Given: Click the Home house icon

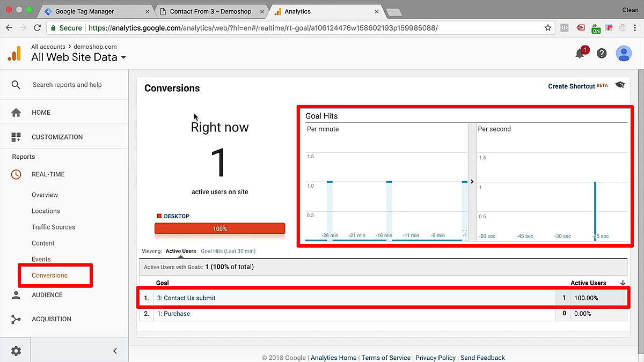Looking at the screenshot, I should click(16, 113).
